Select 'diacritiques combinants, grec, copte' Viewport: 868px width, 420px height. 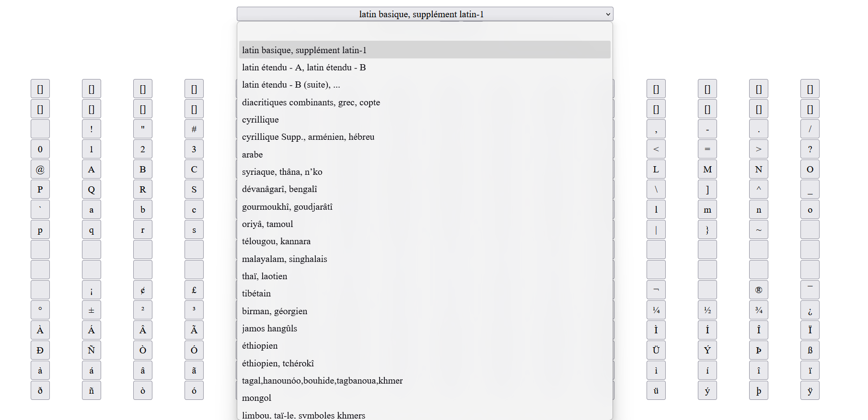point(311,102)
